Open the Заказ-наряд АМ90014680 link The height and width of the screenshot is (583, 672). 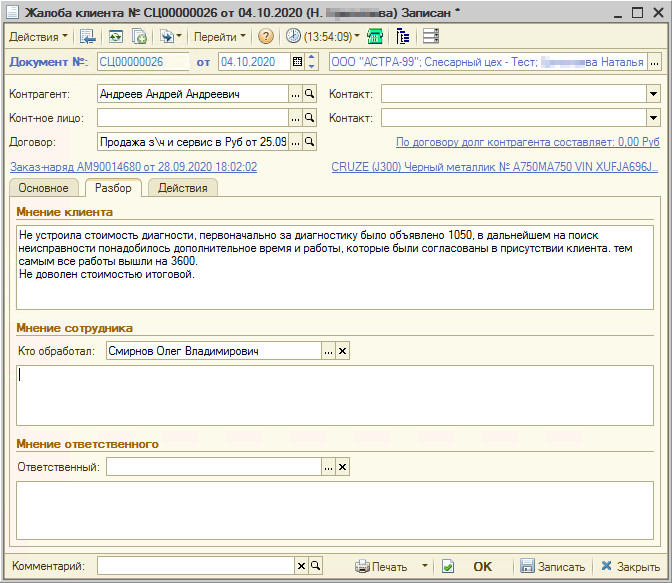click(x=133, y=167)
